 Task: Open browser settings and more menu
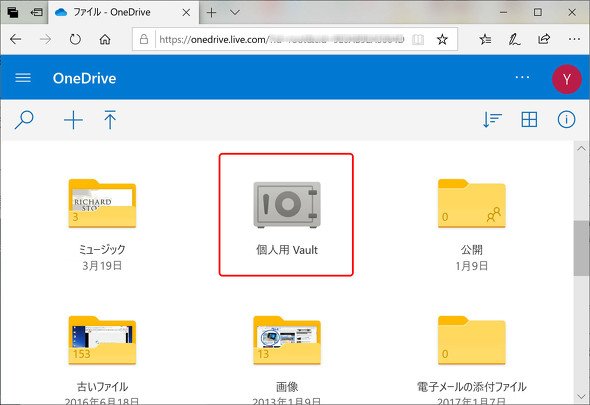[574, 39]
